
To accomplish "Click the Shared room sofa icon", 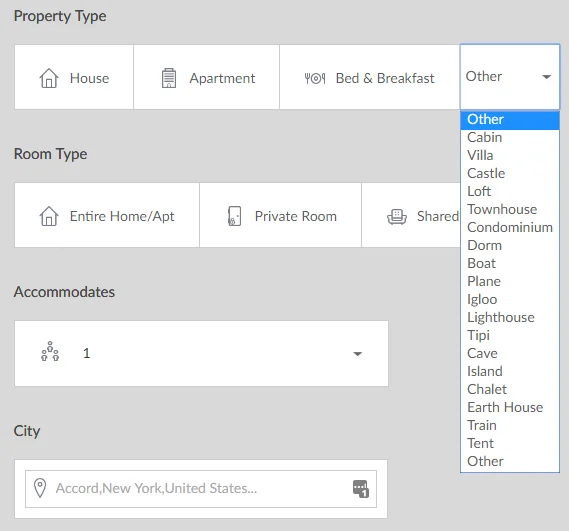I will pyautogui.click(x=397, y=217).
